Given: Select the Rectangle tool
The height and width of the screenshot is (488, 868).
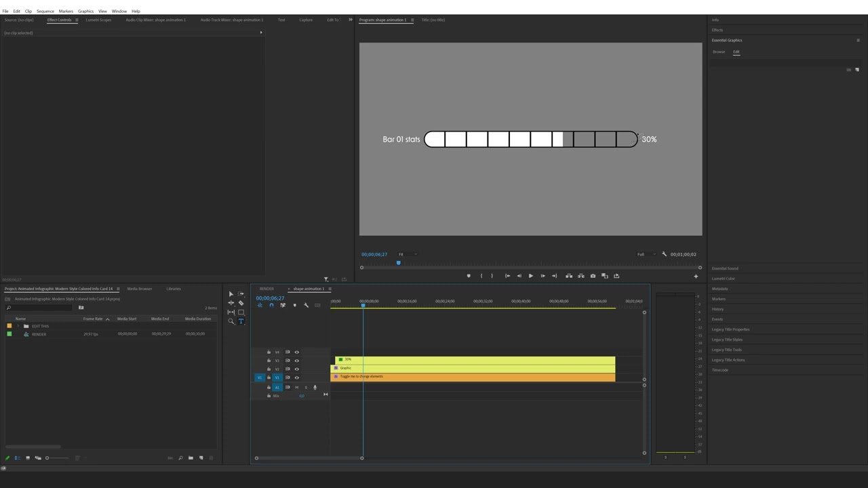Looking at the screenshot, I should 241,312.
